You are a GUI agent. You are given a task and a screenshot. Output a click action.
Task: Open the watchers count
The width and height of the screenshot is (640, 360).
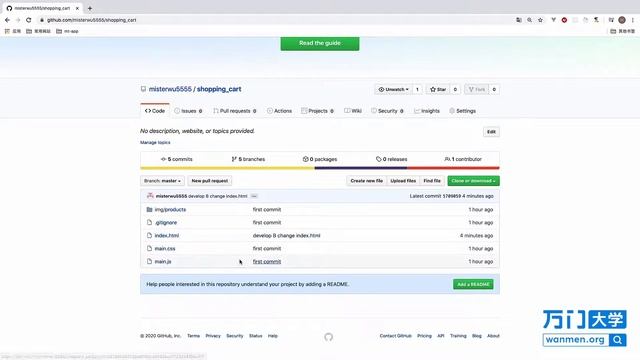[x=417, y=89]
